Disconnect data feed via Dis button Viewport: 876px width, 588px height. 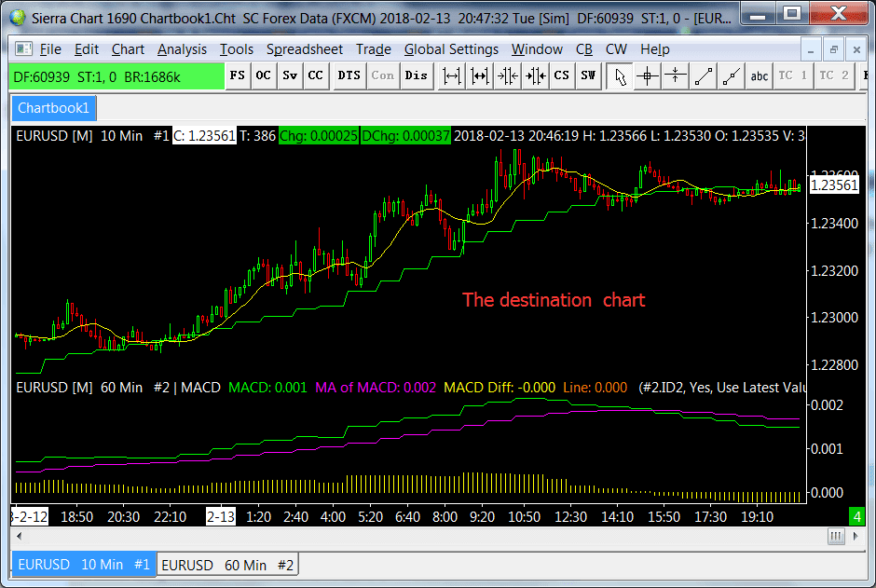coord(417,76)
